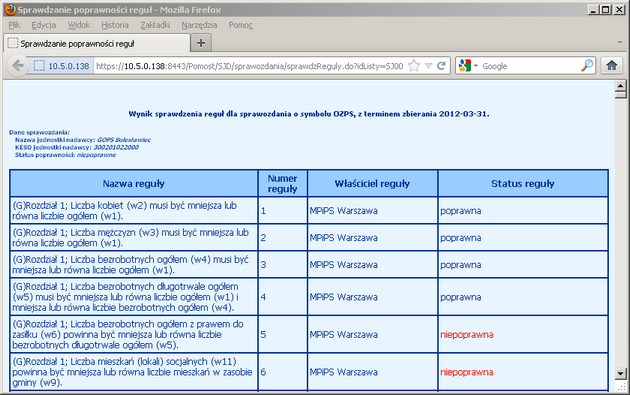Click the Status poprawności line
The image size is (630, 395).
pyautogui.click(x=65, y=155)
